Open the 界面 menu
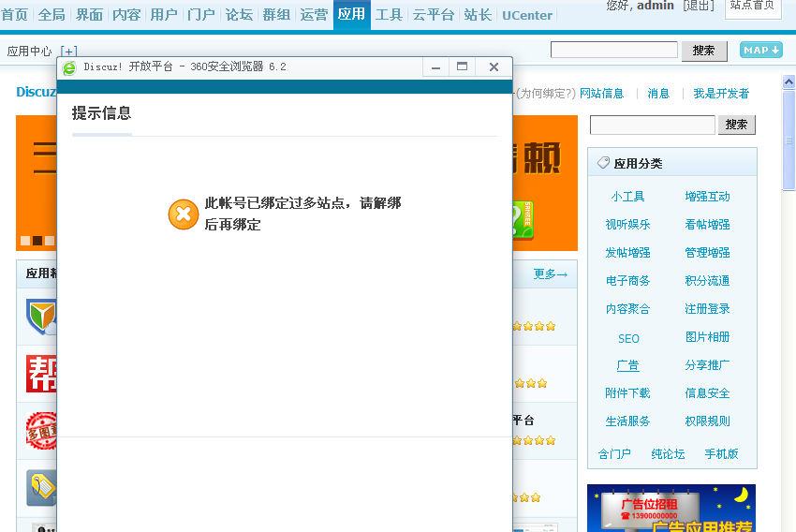 [89, 15]
